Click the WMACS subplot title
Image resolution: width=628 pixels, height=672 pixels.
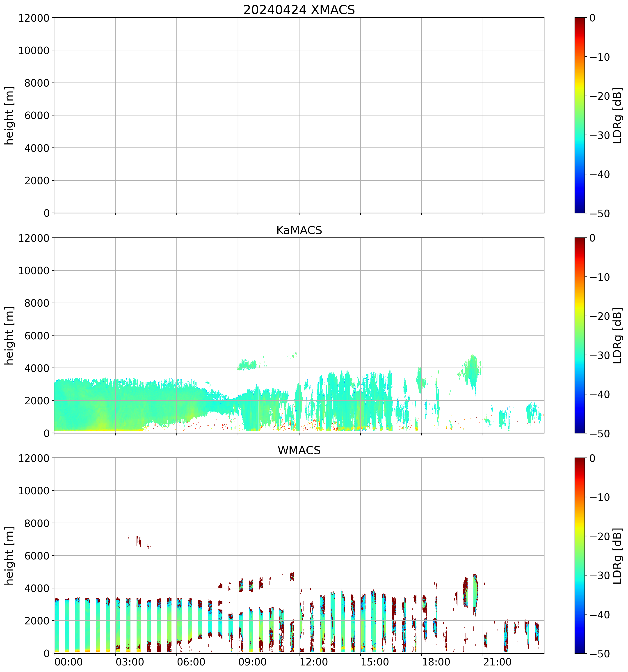point(299,450)
